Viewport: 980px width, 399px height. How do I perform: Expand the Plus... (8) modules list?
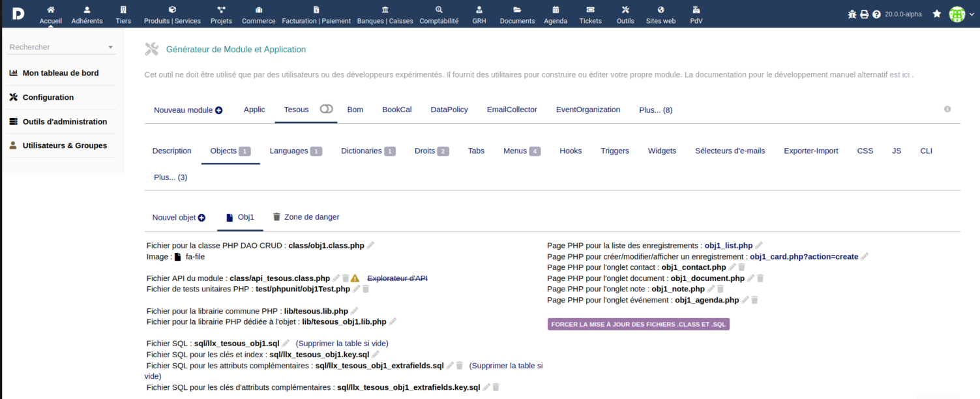coord(655,110)
